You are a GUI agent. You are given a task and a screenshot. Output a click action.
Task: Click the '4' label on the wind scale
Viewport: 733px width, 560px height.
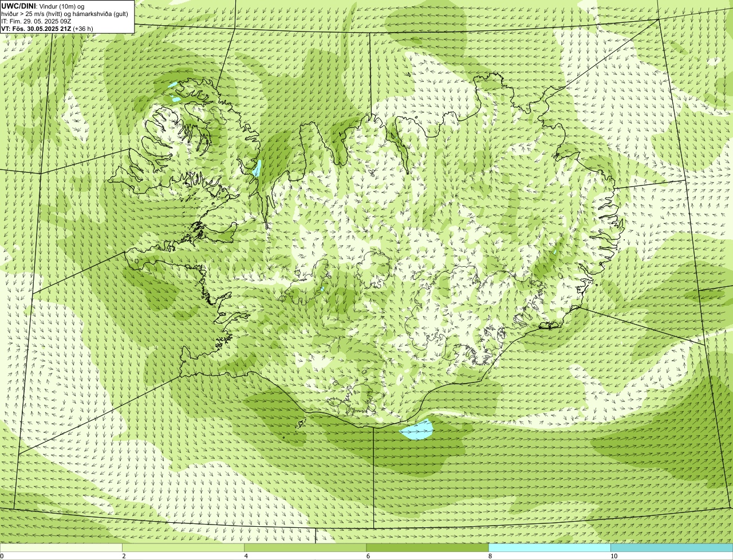[246, 556]
